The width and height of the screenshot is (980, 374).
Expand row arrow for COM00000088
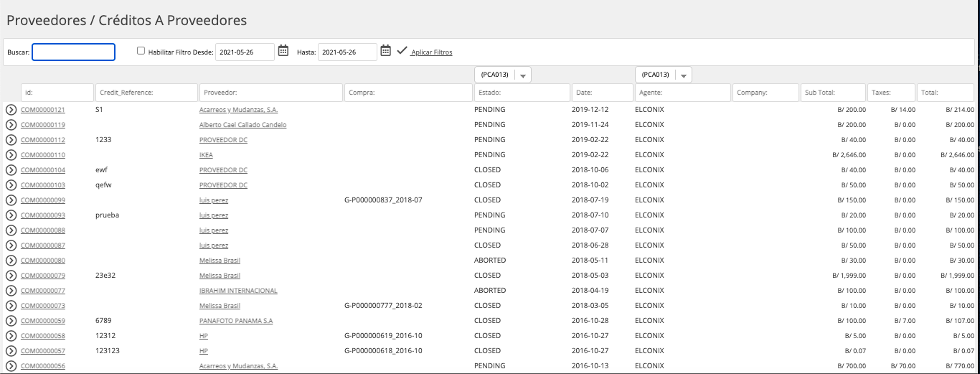tap(11, 230)
